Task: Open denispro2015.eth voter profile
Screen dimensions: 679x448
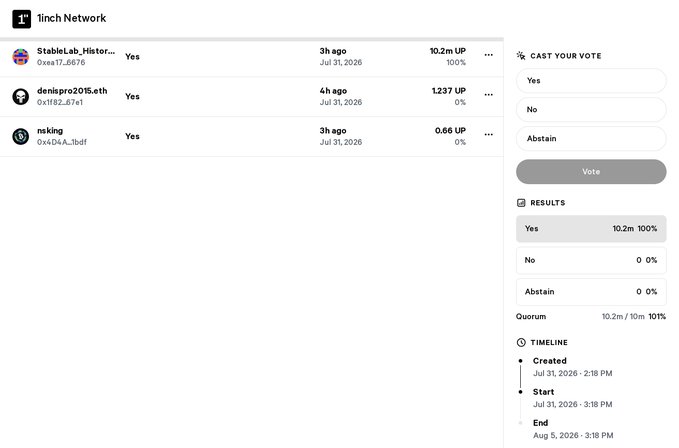Action: point(72,91)
